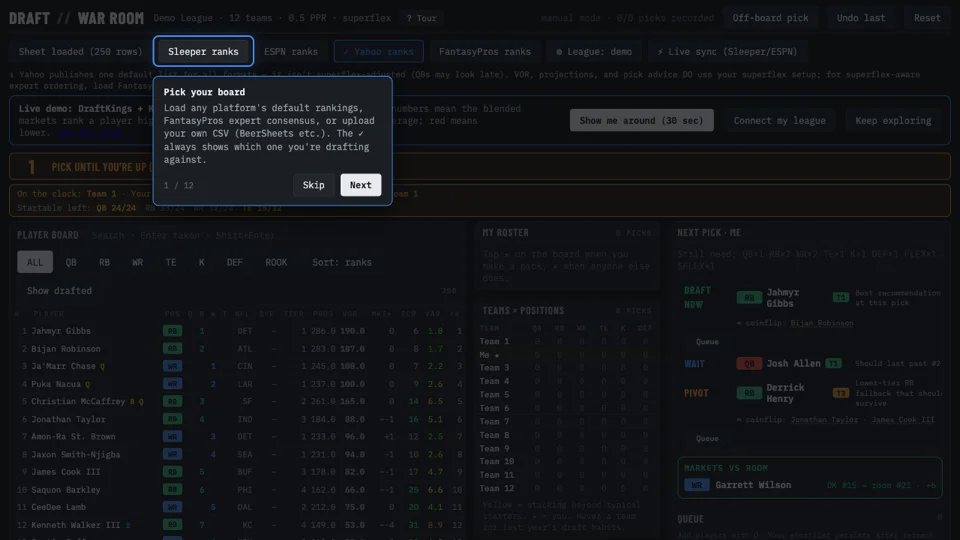The width and height of the screenshot is (960, 540).
Task: Click the RB badge beside Derrick Henry
Action: (749, 393)
